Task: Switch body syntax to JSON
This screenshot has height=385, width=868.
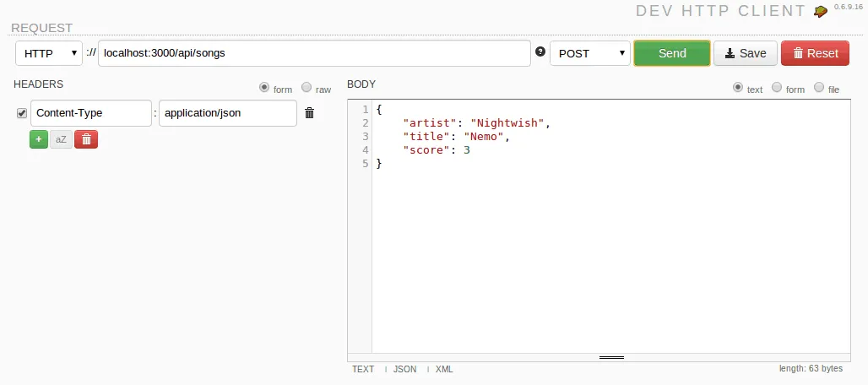Action: click(405, 369)
